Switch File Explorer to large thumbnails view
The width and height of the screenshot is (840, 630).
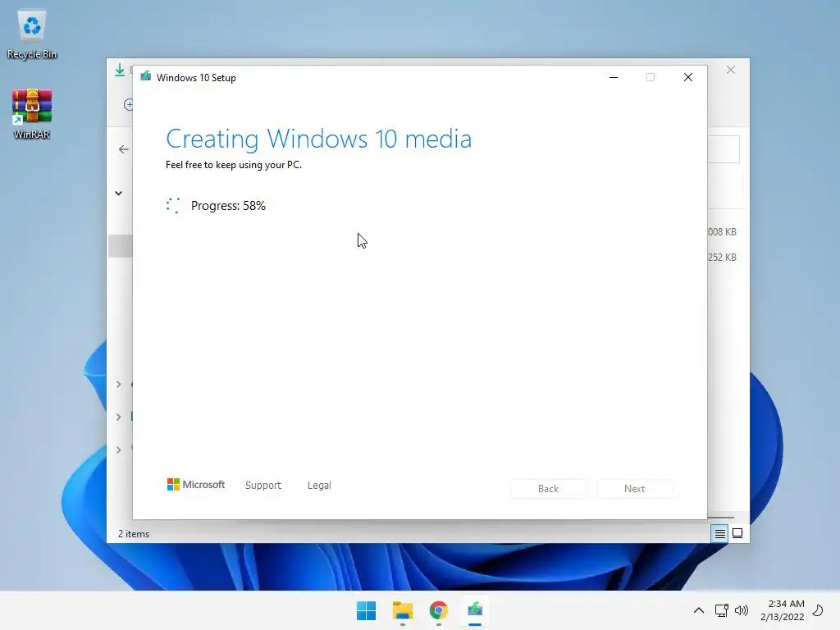click(x=737, y=533)
